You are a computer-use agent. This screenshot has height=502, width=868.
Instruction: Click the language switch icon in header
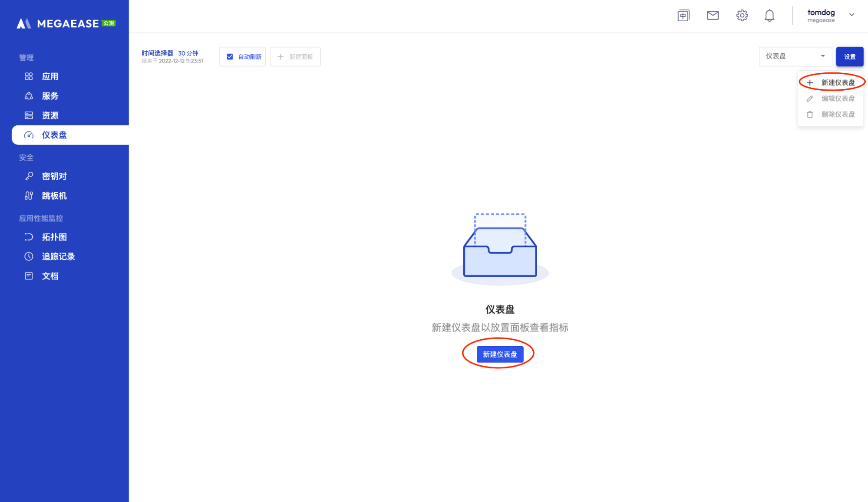[x=683, y=16]
